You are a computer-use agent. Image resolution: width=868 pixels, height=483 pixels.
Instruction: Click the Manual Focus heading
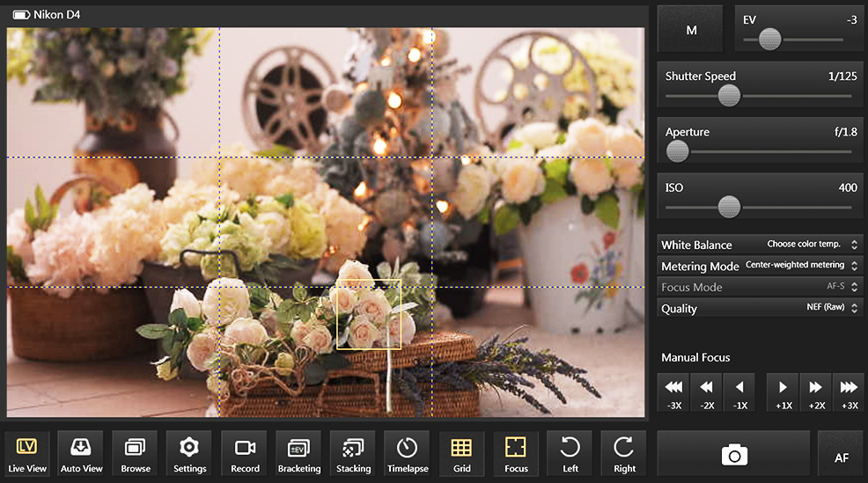pos(695,357)
